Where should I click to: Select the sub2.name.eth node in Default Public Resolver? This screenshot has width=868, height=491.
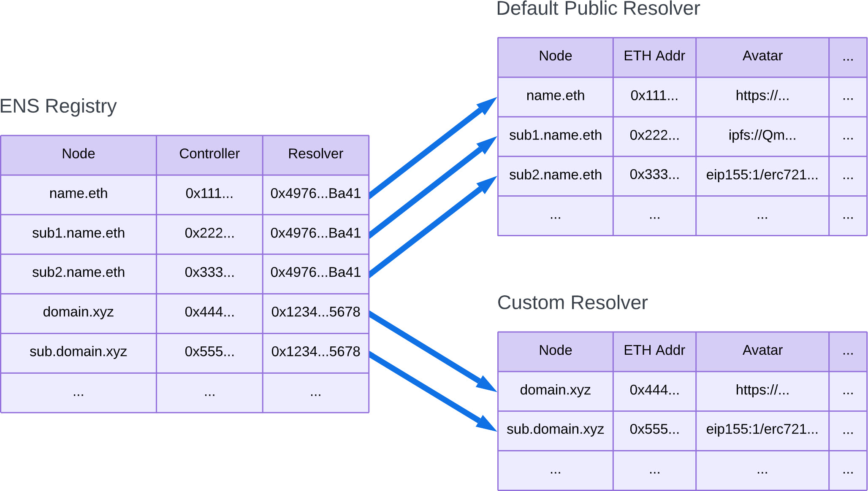click(x=555, y=175)
